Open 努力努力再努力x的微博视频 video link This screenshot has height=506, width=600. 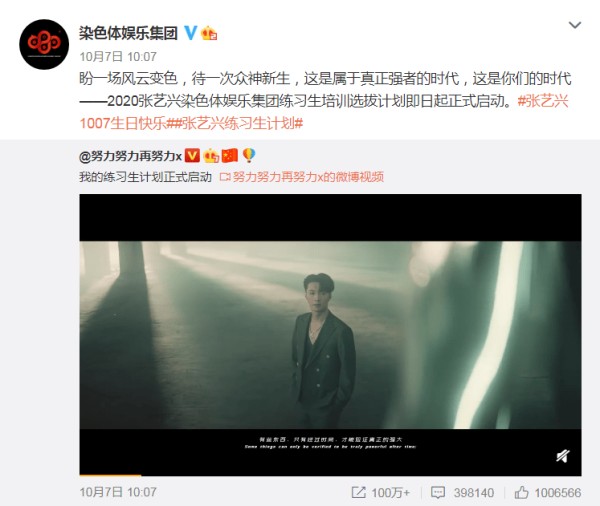(x=302, y=177)
